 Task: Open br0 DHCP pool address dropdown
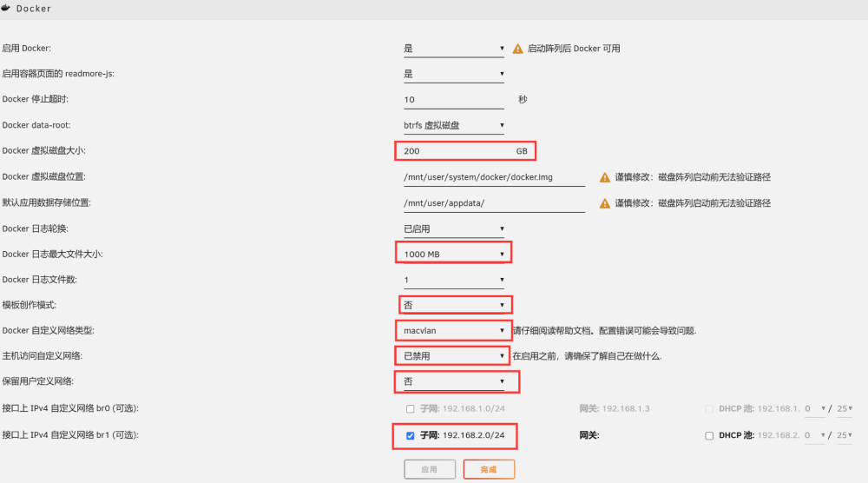tap(814, 409)
